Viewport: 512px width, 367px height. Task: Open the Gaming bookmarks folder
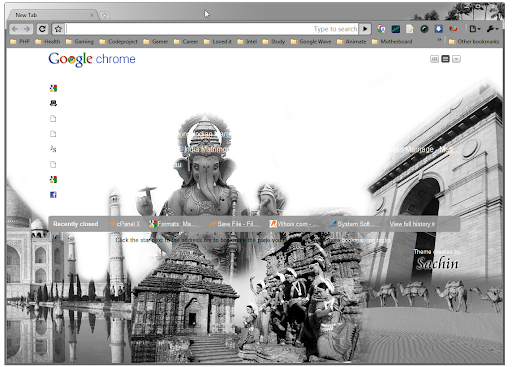point(80,42)
